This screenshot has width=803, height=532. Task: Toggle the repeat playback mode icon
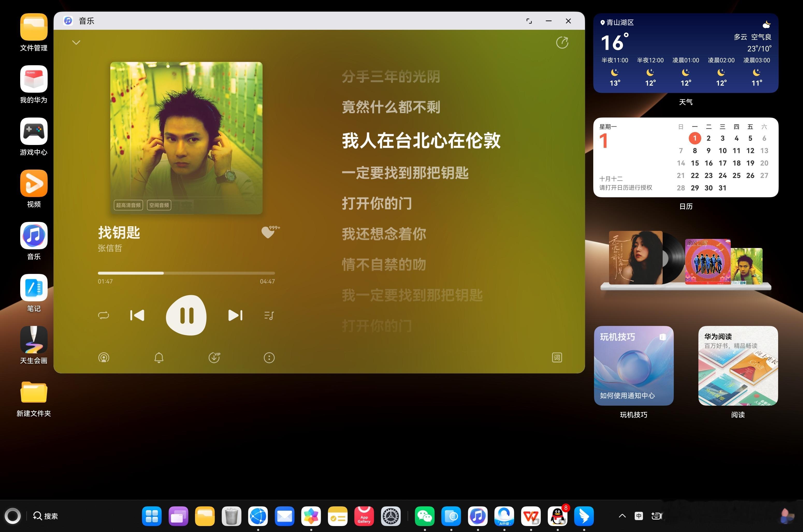click(104, 315)
